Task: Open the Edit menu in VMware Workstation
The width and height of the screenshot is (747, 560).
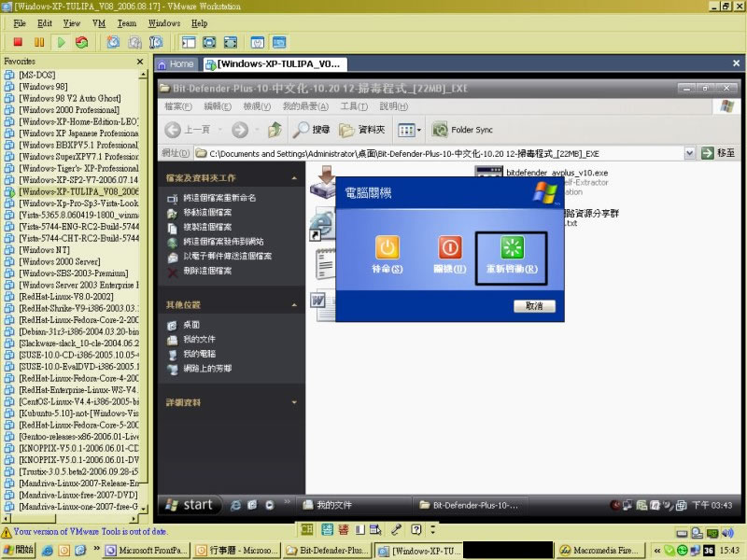Action: pyautogui.click(x=44, y=22)
